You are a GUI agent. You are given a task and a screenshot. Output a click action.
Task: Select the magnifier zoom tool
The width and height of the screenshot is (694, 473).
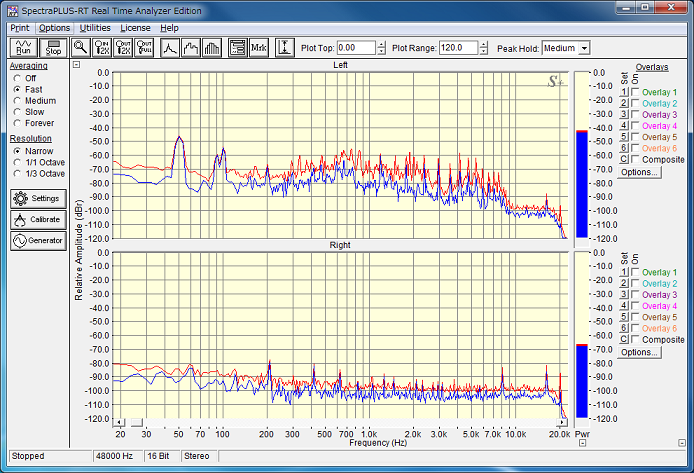[81, 47]
